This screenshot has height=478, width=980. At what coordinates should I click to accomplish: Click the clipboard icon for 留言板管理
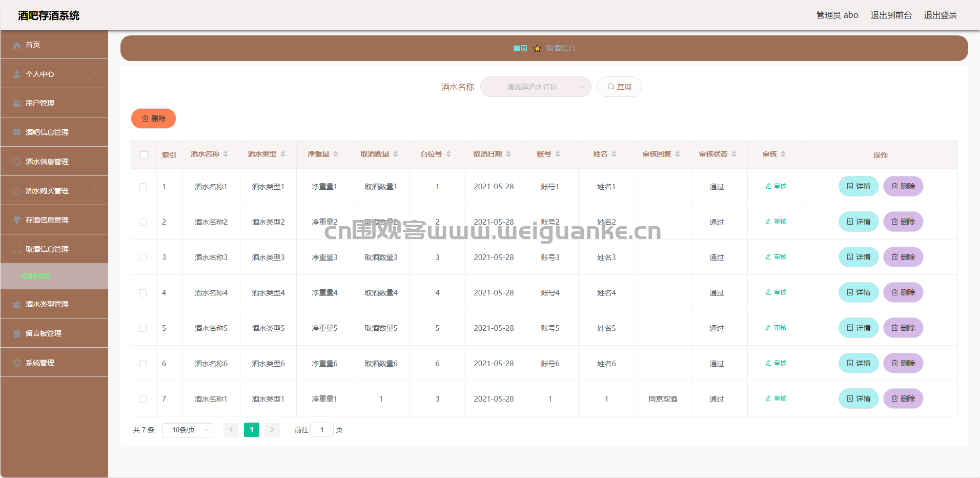tap(17, 334)
